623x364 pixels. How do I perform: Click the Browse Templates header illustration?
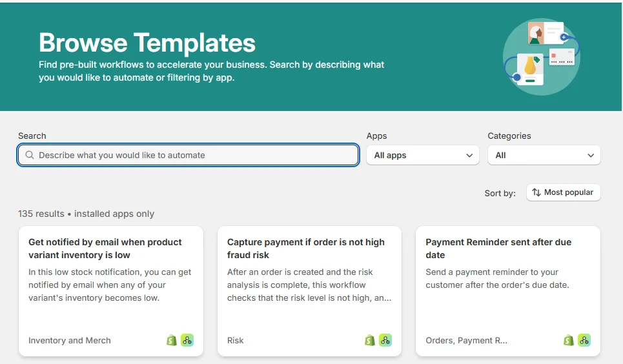pyautogui.click(x=541, y=56)
